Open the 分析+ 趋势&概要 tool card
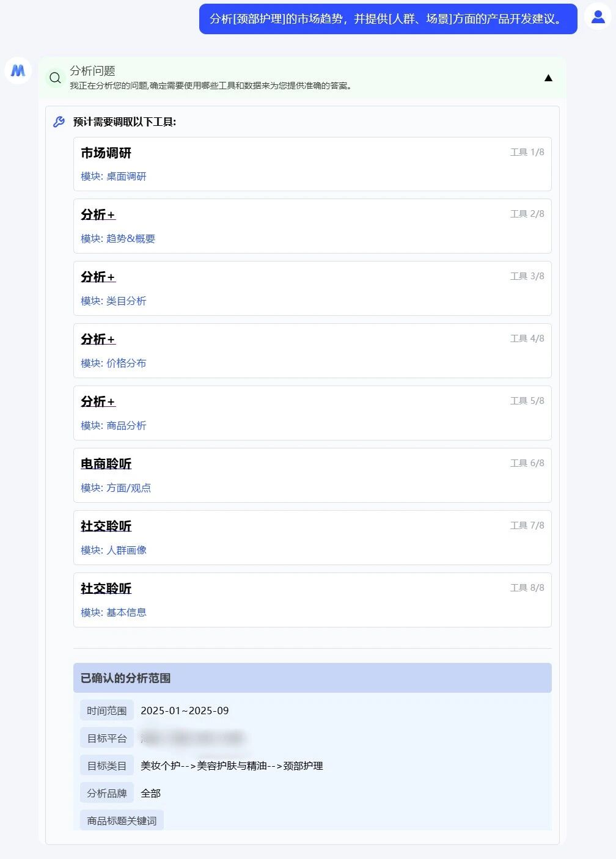The height and width of the screenshot is (859, 616). tap(312, 226)
